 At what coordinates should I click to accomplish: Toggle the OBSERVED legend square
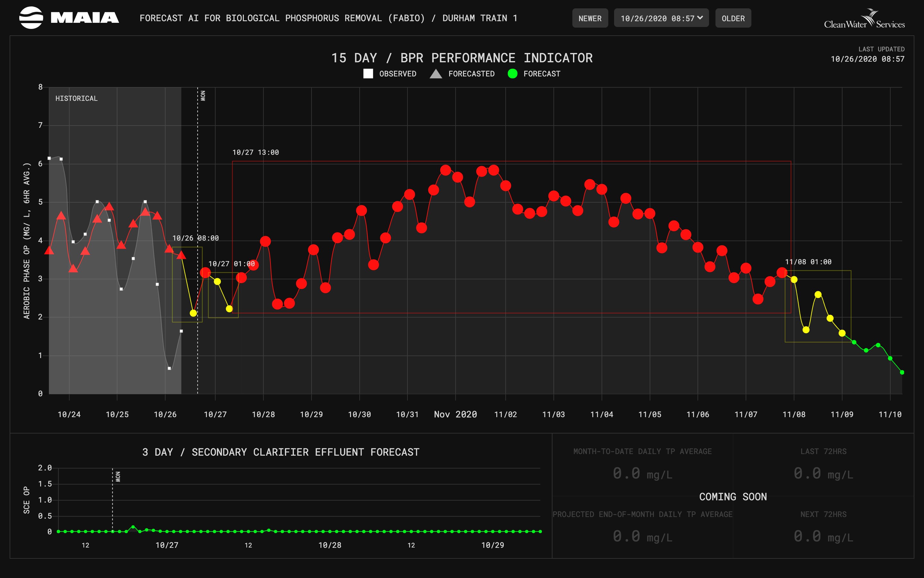point(368,74)
